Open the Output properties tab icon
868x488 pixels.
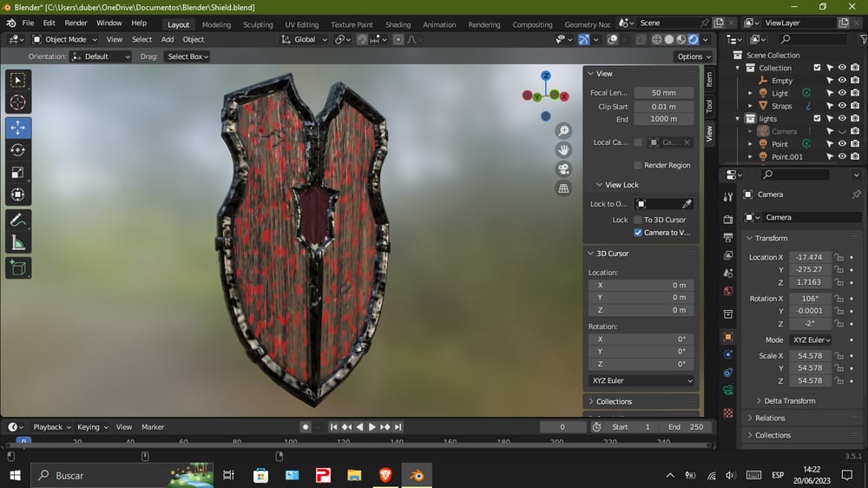(728, 238)
